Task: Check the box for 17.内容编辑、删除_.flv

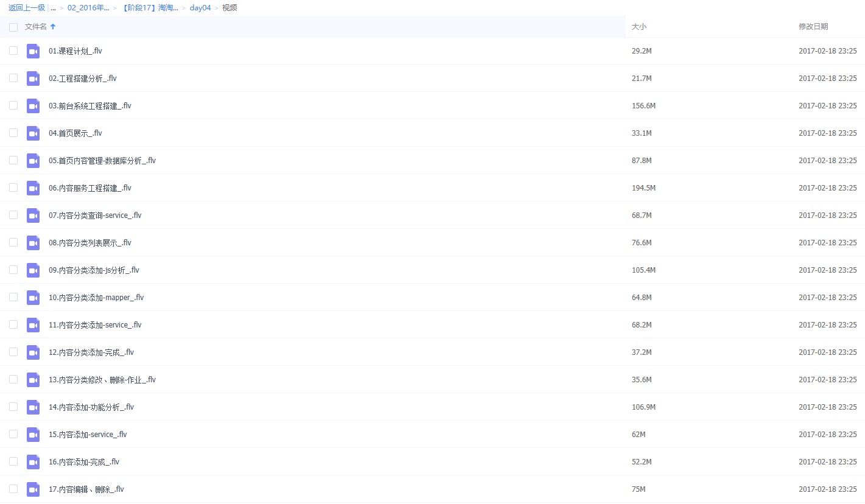Action: point(13,489)
